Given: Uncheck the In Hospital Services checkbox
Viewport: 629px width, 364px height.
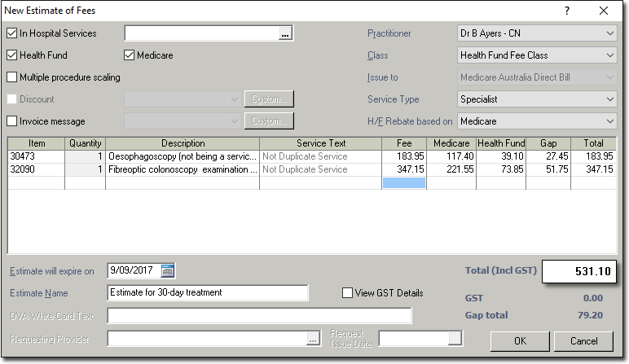Looking at the screenshot, I should 12,33.
